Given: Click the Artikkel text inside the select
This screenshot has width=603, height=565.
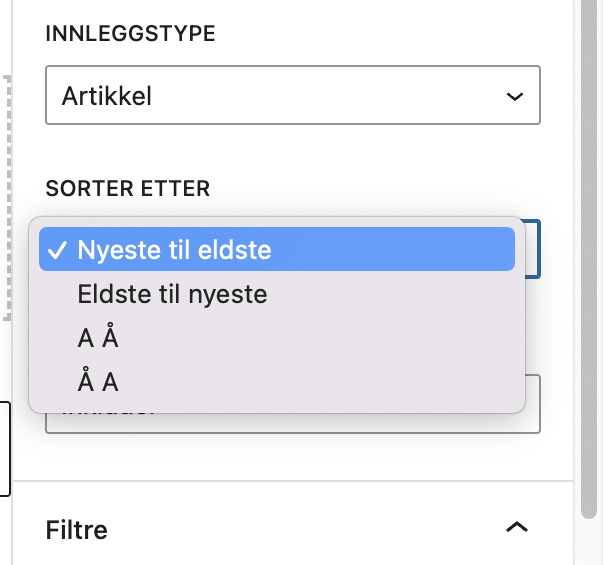Looking at the screenshot, I should tap(106, 96).
